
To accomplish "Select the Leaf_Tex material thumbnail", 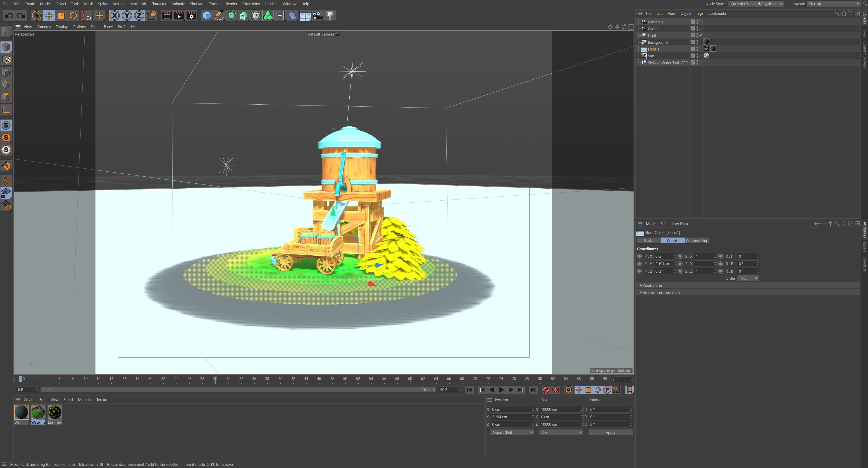I will 55,412.
